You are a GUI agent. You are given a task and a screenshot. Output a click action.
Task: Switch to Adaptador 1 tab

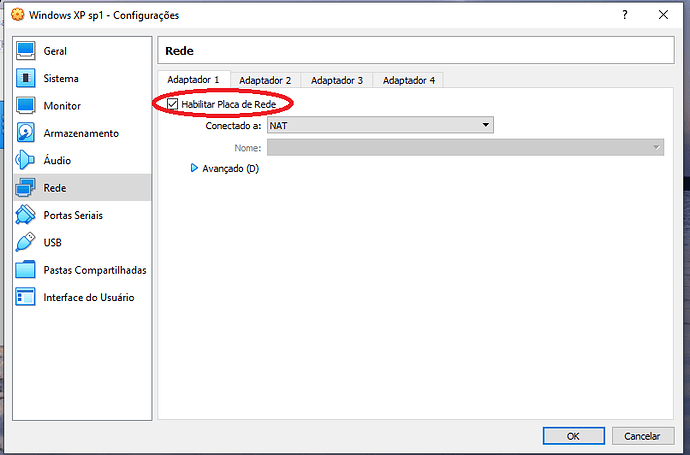pos(193,80)
